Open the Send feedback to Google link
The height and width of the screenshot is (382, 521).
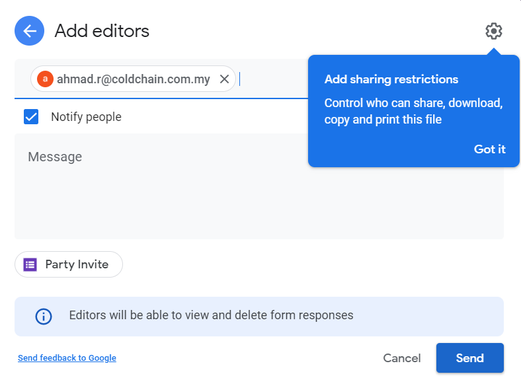tap(67, 358)
